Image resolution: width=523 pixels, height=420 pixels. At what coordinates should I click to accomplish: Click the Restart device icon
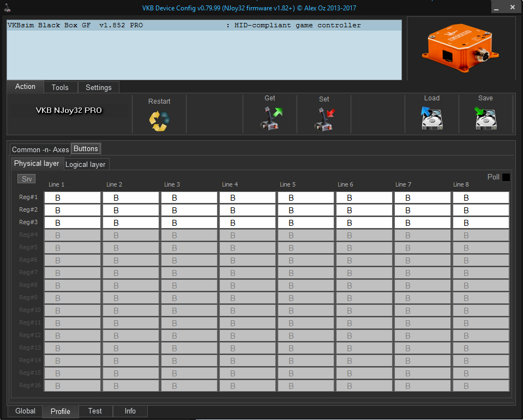pos(159,121)
